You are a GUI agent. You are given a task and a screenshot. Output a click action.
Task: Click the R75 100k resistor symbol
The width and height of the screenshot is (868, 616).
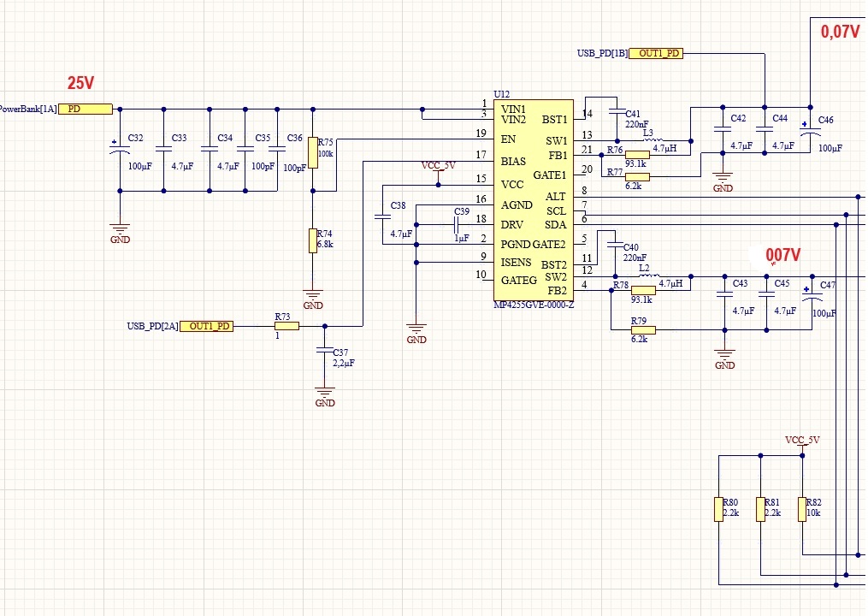coord(313,152)
